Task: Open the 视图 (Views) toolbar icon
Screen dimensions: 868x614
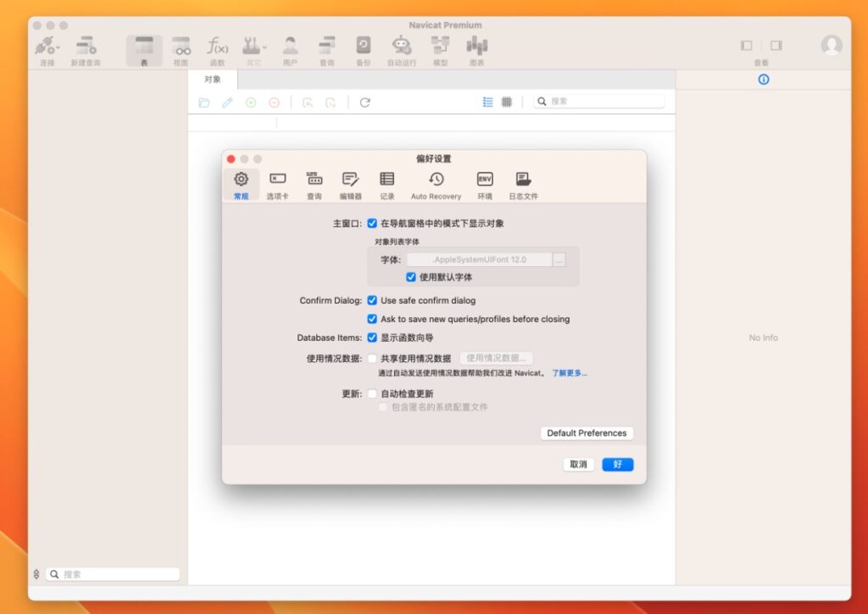Action: point(181,48)
